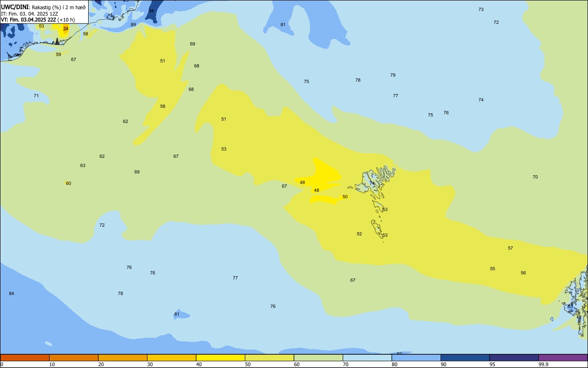Viewport: 588px width, 368px height.
Task: Click the dark orange 0–10 legend swatch
Action: pyautogui.click(x=25, y=357)
